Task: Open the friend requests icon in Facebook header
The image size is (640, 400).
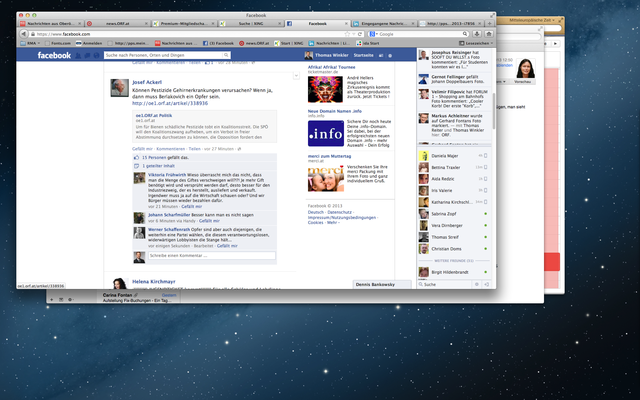Action: click(x=78, y=56)
